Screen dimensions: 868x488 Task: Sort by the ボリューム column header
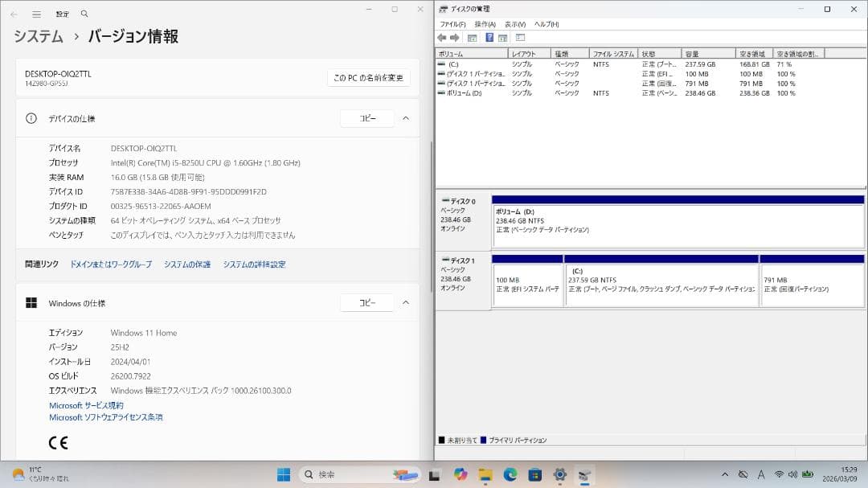[x=472, y=54]
